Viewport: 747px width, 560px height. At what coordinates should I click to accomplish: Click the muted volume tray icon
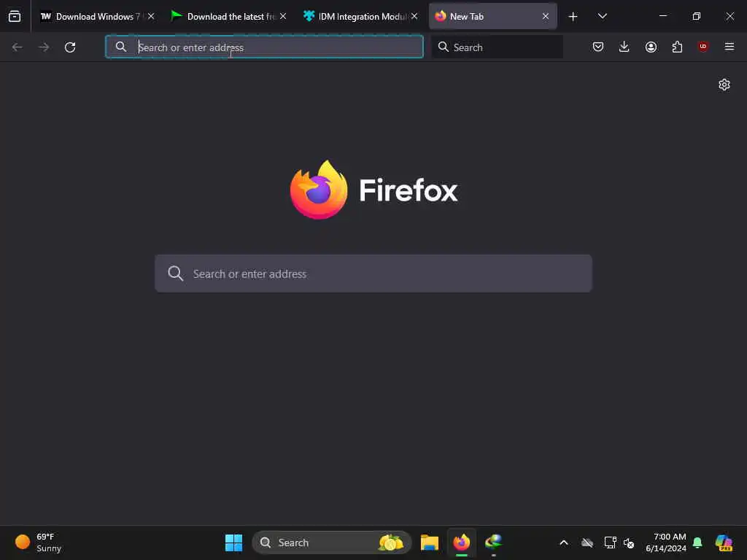click(x=629, y=542)
